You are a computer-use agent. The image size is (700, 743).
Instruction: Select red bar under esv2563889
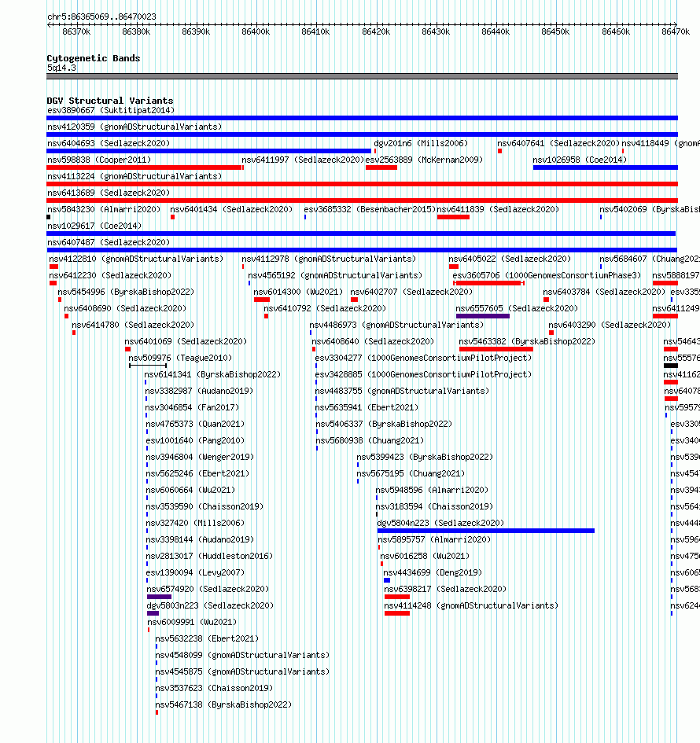coord(381,167)
